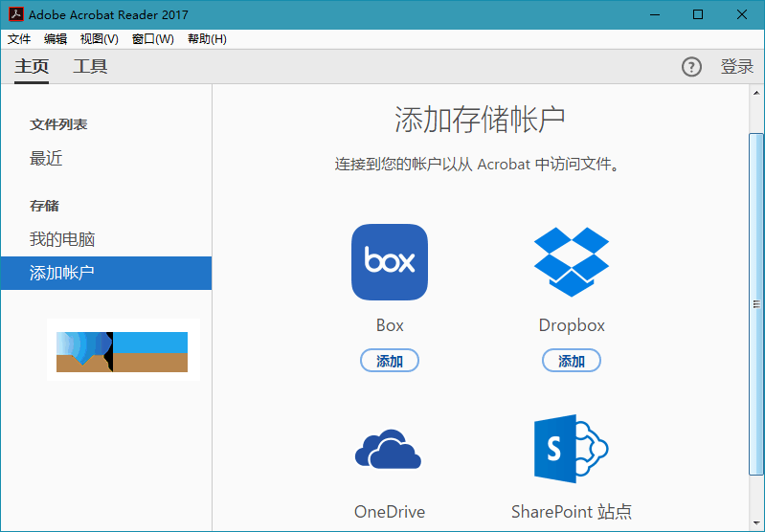Image resolution: width=765 pixels, height=532 pixels.
Task: Click the Dropbox logo icon
Action: click(572, 262)
